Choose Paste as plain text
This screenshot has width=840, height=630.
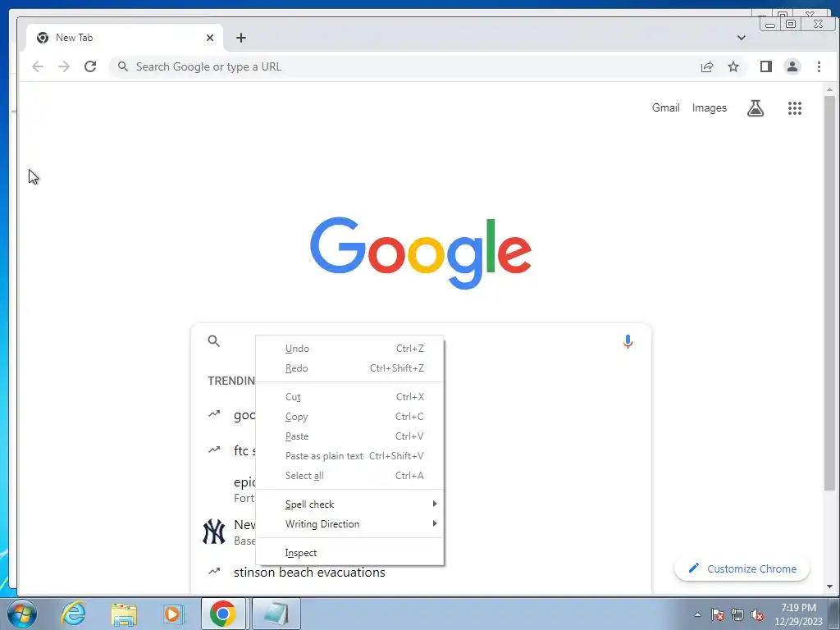[x=349, y=456]
